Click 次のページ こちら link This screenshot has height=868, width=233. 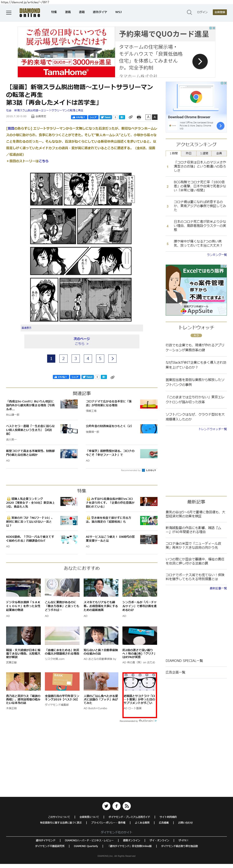coord(82,341)
